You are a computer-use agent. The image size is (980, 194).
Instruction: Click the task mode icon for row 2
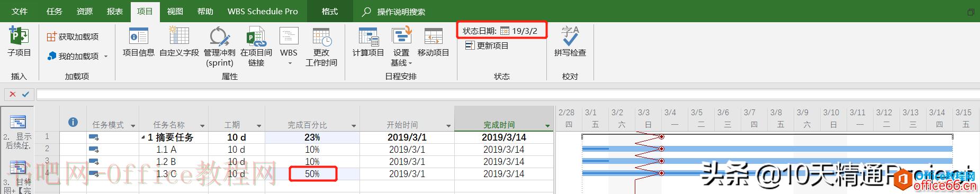[x=94, y=150]
